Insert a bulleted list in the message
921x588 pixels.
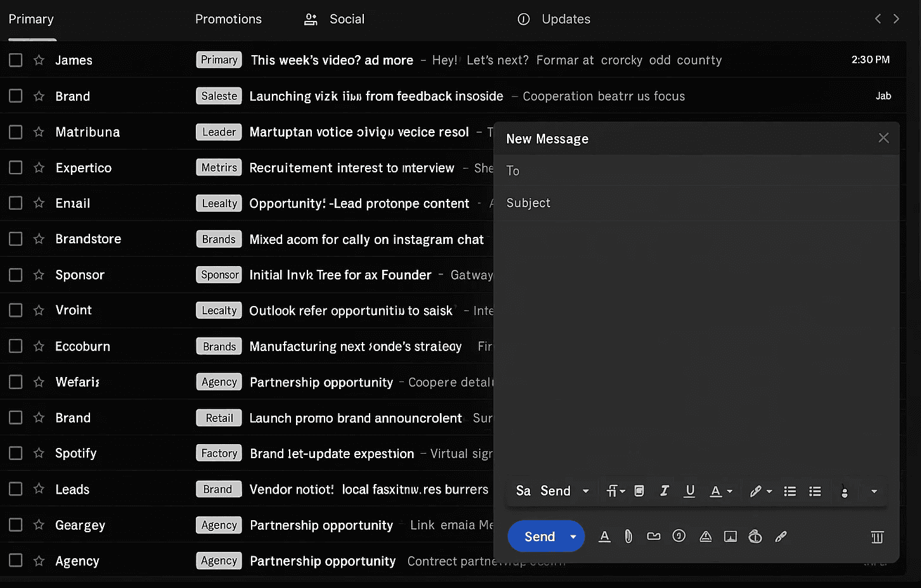click(x=815, y=491)
